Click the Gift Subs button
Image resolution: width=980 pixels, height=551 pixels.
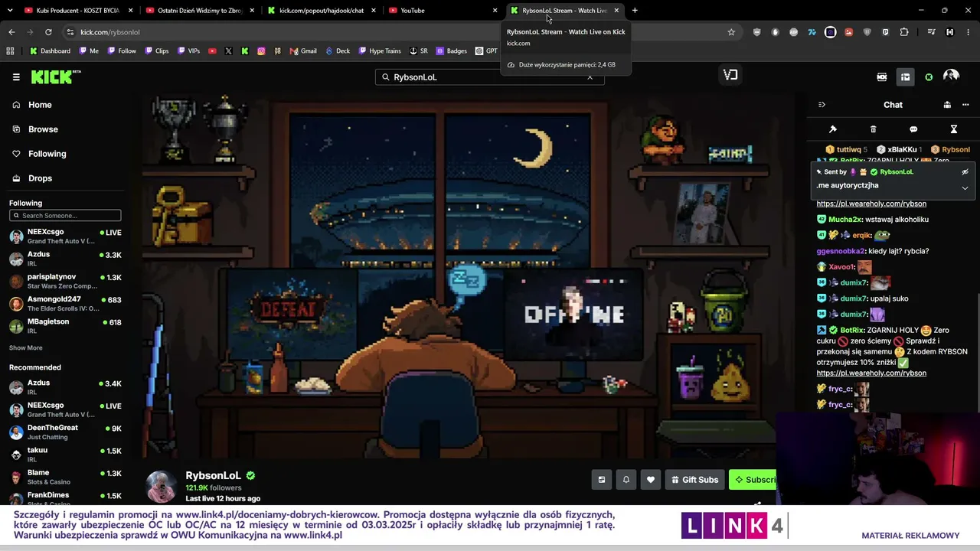pyautogui.click(x=694, y=480)
